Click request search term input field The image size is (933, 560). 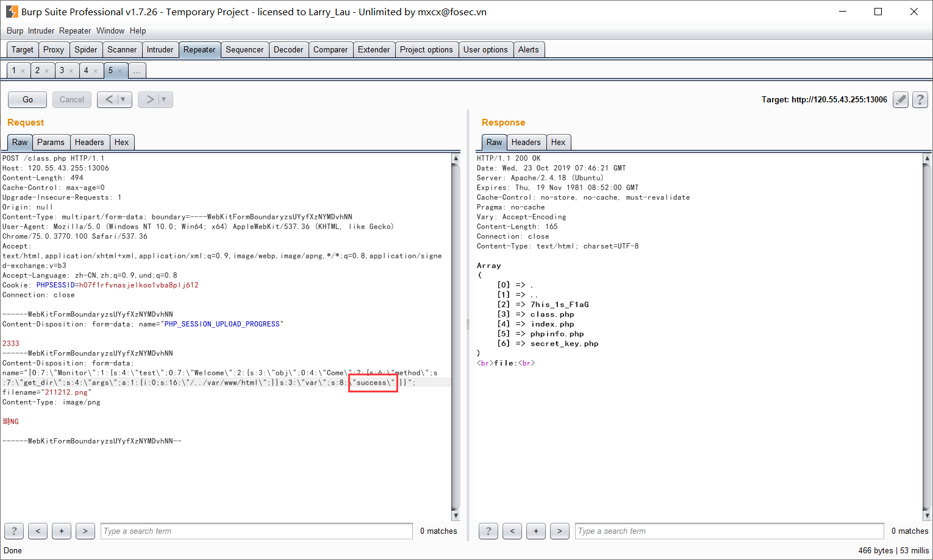coord(257,531)
